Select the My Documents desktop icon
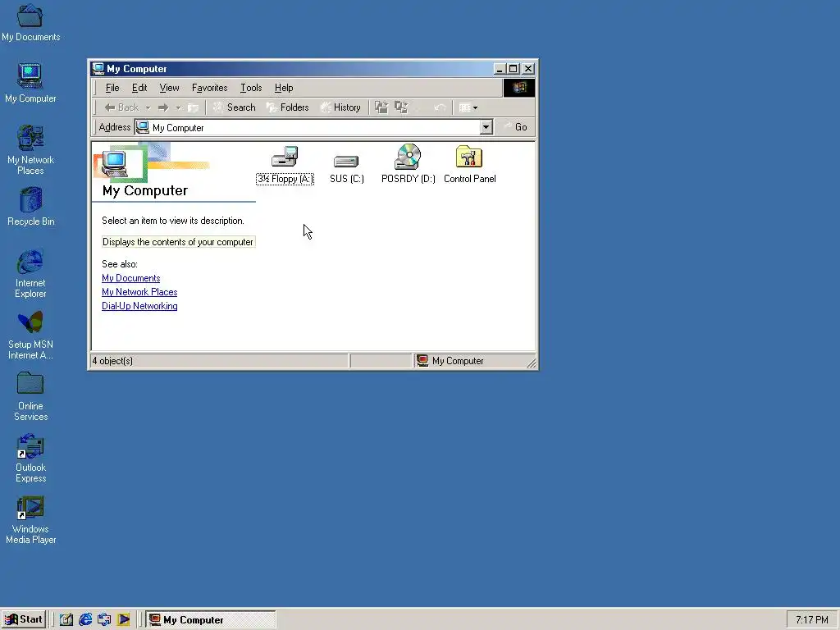The width and height of the screenshot is (840, 630). [x=30, y=23]
